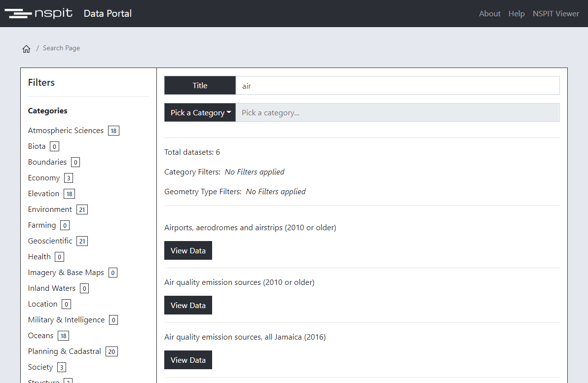The width and height of the screenshot is (588, 383).
Task: Filter by Environment category
Action: 50,209
